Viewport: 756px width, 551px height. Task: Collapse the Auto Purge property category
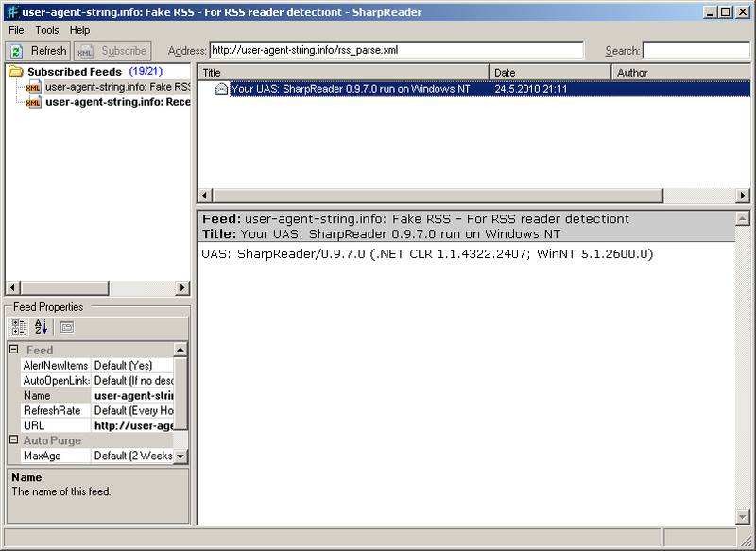tap(14, 439)
